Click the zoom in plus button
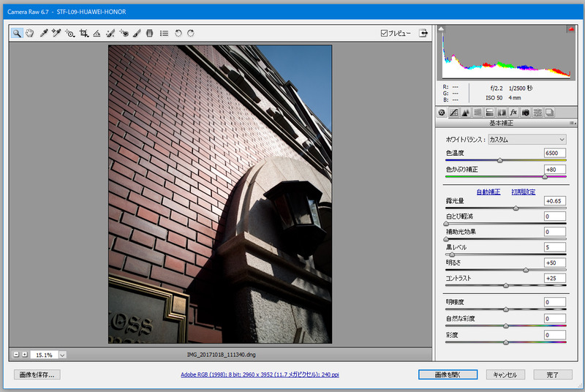 pos(25,354)
